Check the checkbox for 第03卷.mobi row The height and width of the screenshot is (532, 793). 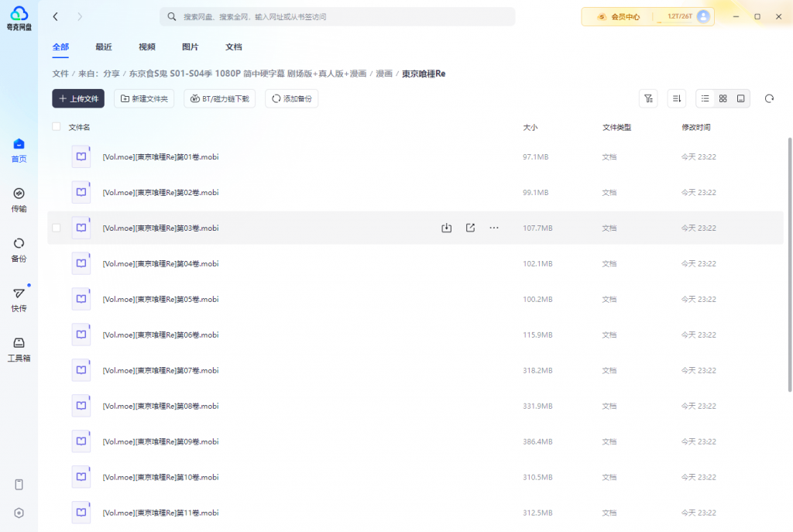56,228
